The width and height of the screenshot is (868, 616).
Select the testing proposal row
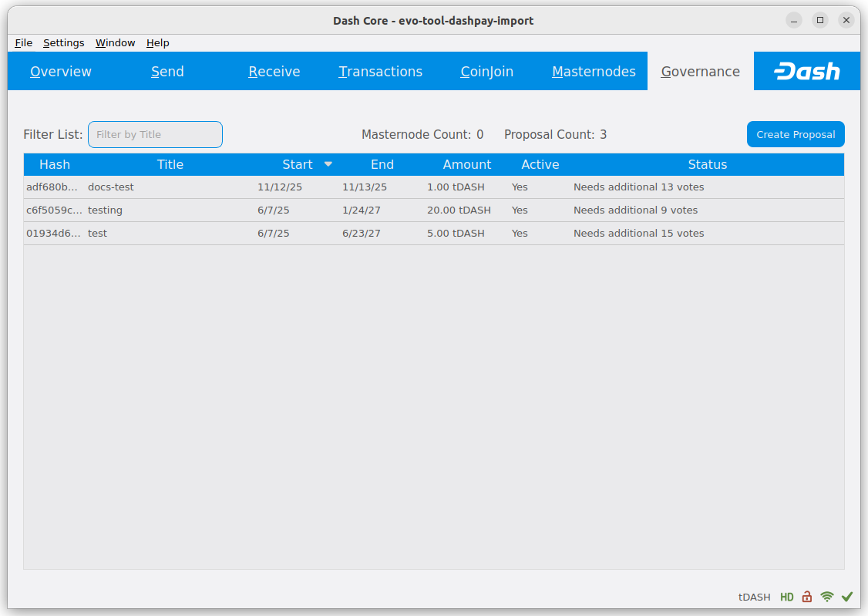click(x=105, y=210)
